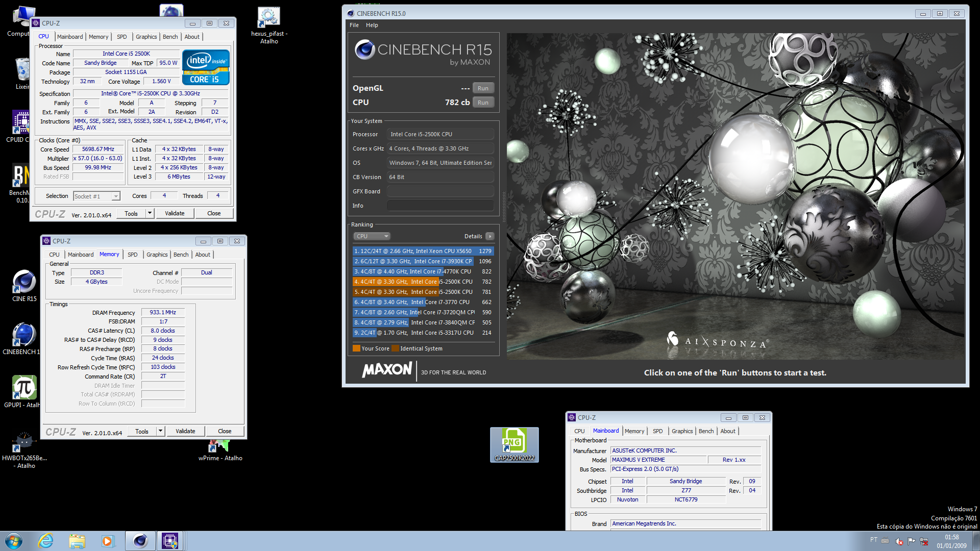
Task: Open About tab in CPU-Z Memory window
Action: pyautogui.click(x=203, y=255)
